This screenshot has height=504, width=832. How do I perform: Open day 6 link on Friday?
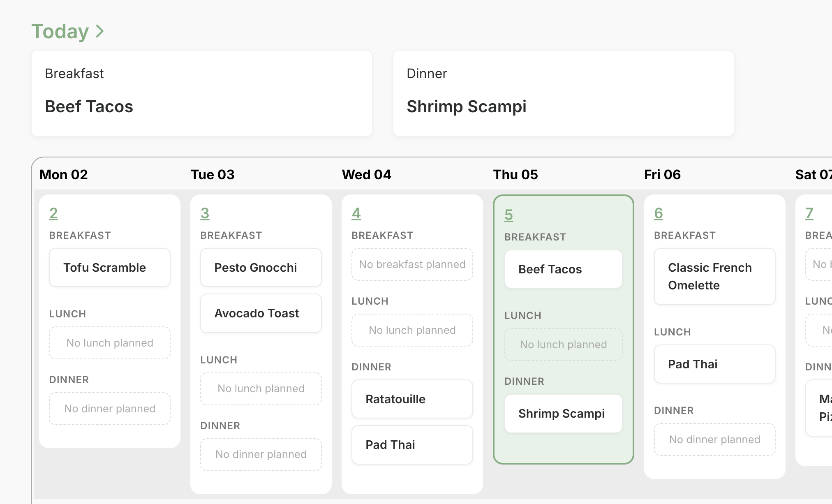tap(658, 213)
